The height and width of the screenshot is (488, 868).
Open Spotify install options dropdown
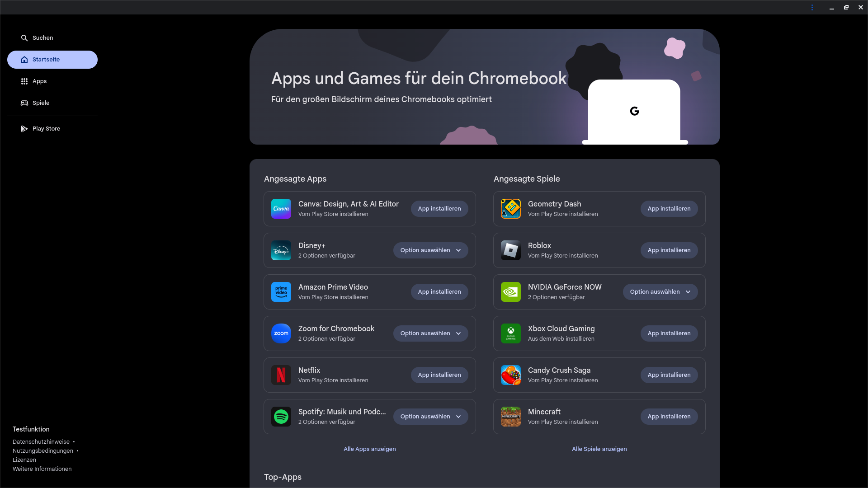[430, 417]
